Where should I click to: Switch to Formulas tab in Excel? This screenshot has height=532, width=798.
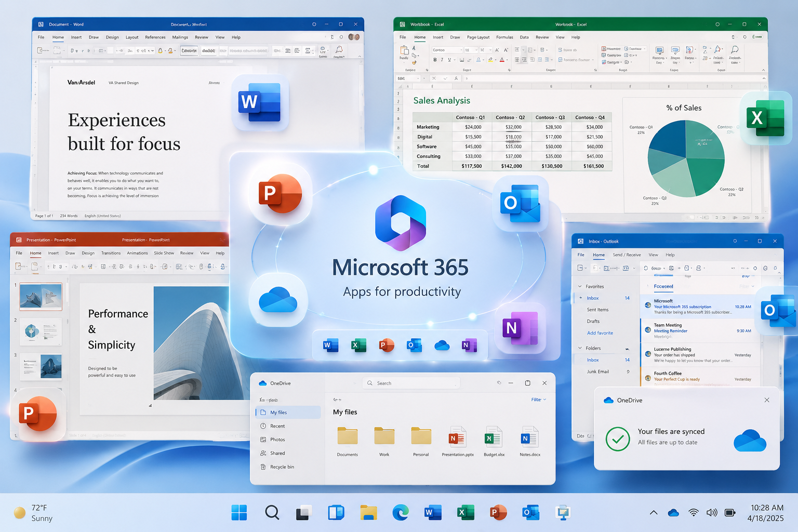(x=504, y=37)
